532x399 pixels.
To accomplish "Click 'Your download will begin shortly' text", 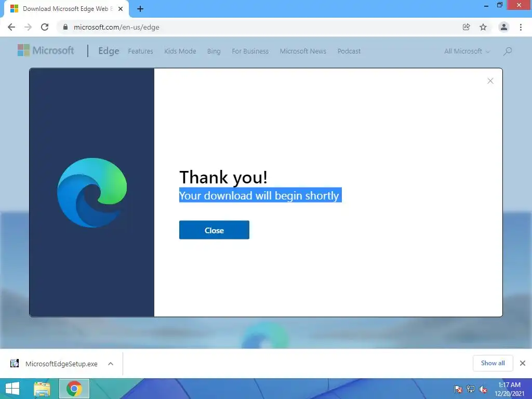I will [259, 195].
